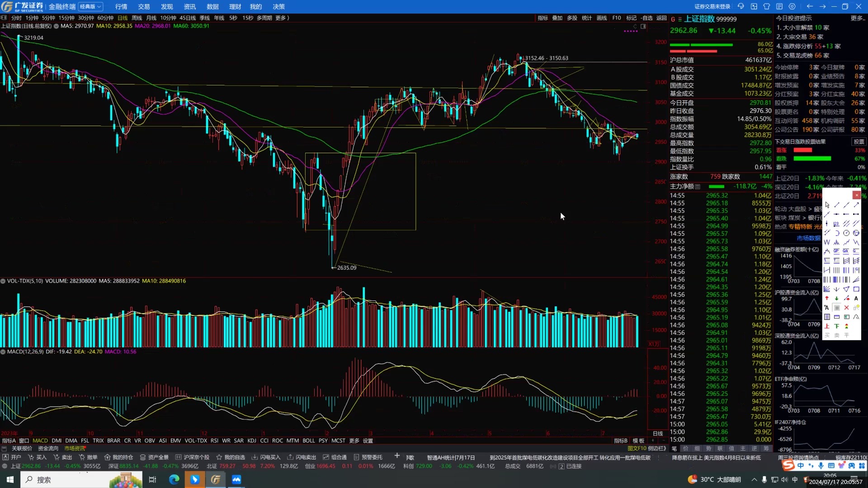Click 闪电买入 quick buy button
The image size is (868, 488).
[266, 457]
